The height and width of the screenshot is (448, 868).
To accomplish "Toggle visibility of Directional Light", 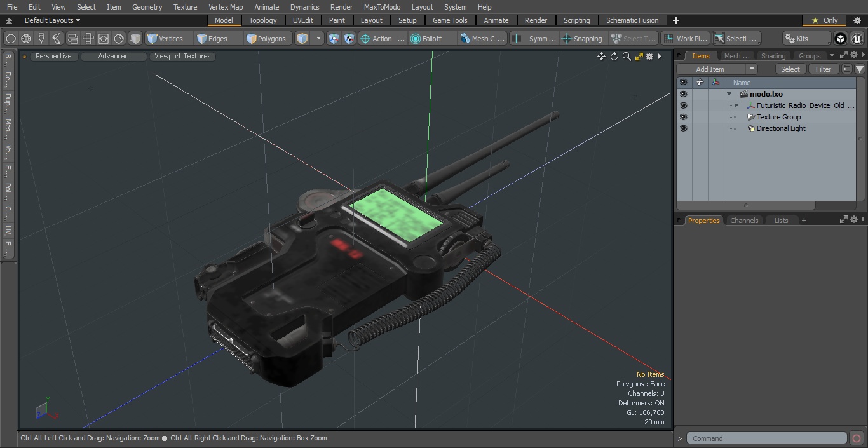I will pyautogui.click(x=683, y=128).
